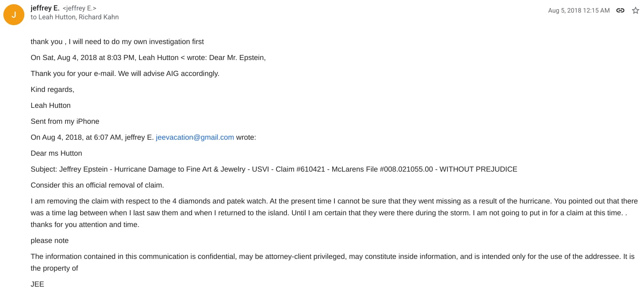Click 'Consider this an official removal of claim'

point(97,185)
